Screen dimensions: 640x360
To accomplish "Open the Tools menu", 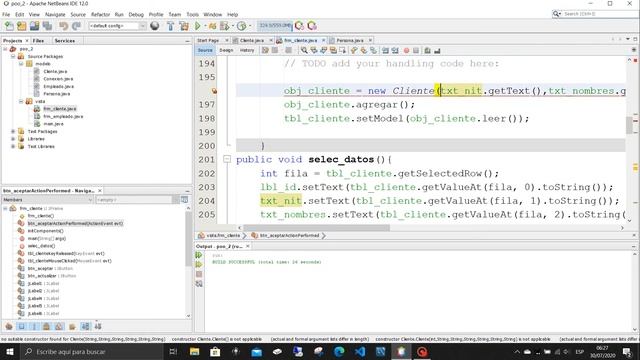I will [x=193, y=14].
